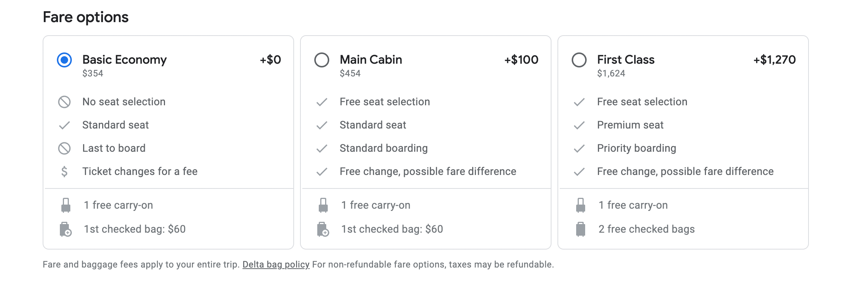Click First Class carry-on luggage icon

[x=581, y=205]
